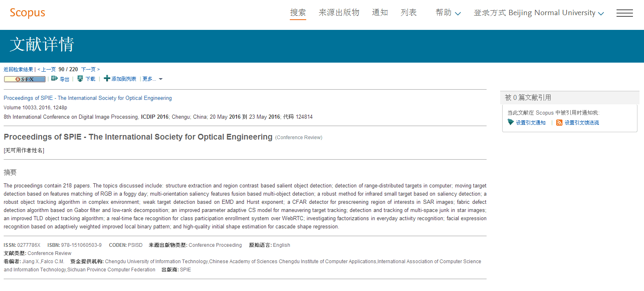Click the ISSN value 0277786X
644x291 pixels.
click(x=29, y=245)
